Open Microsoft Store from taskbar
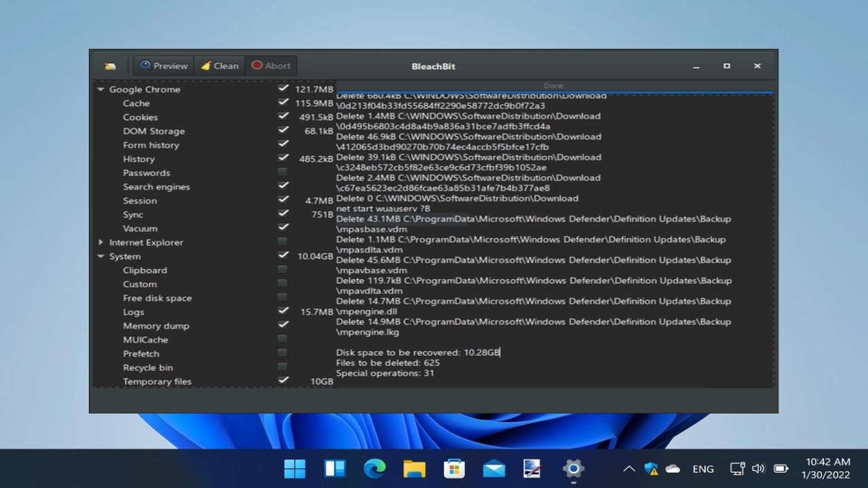 coord(454,468)
